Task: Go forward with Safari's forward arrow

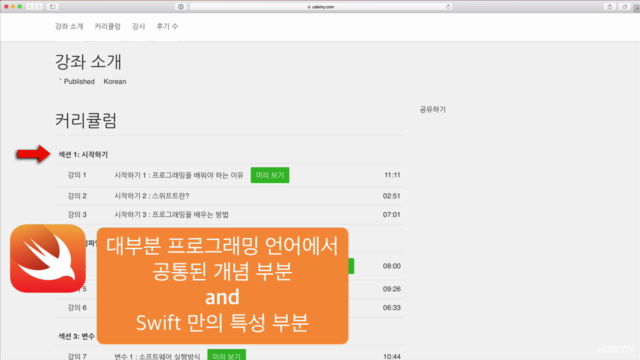Action: coord(39,7)
